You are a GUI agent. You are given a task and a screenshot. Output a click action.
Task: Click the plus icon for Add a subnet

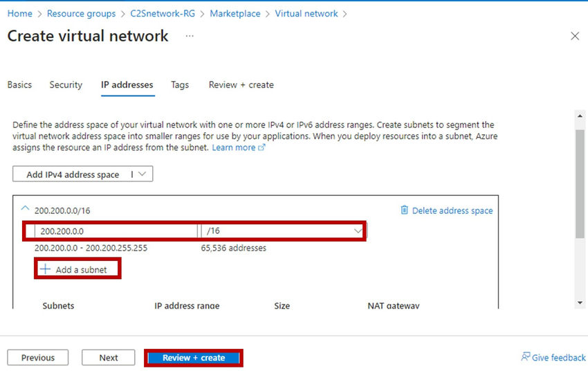(x=45, y=269)
